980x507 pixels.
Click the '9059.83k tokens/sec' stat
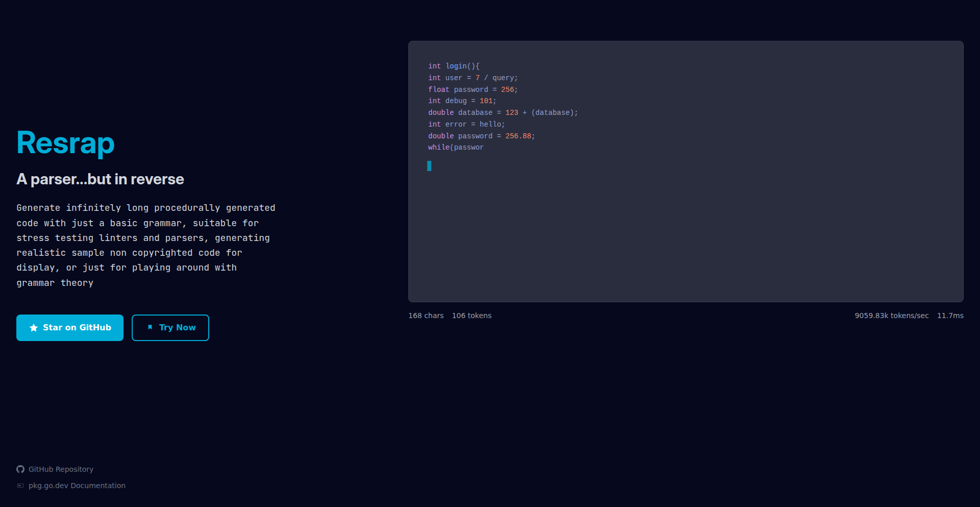[892, 316]
